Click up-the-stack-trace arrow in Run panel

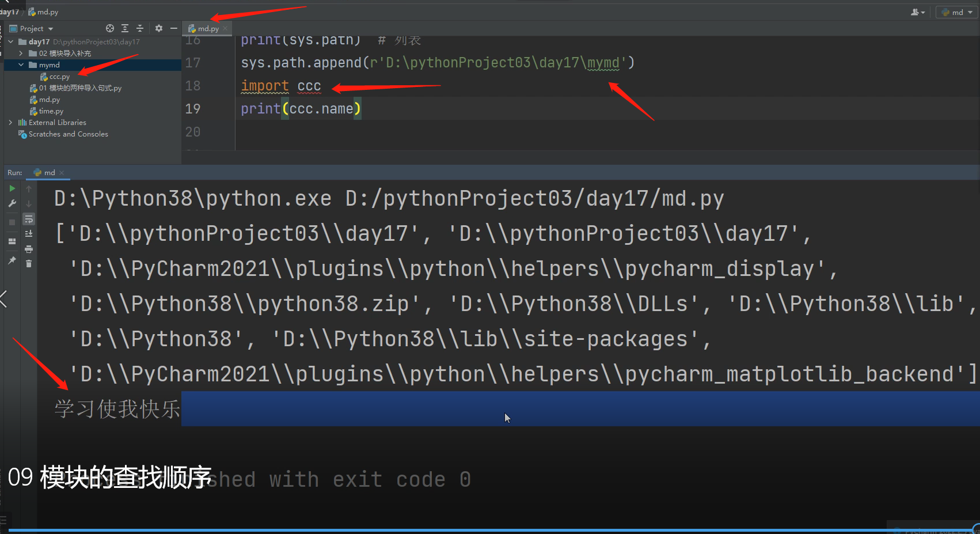click(29, 188)
